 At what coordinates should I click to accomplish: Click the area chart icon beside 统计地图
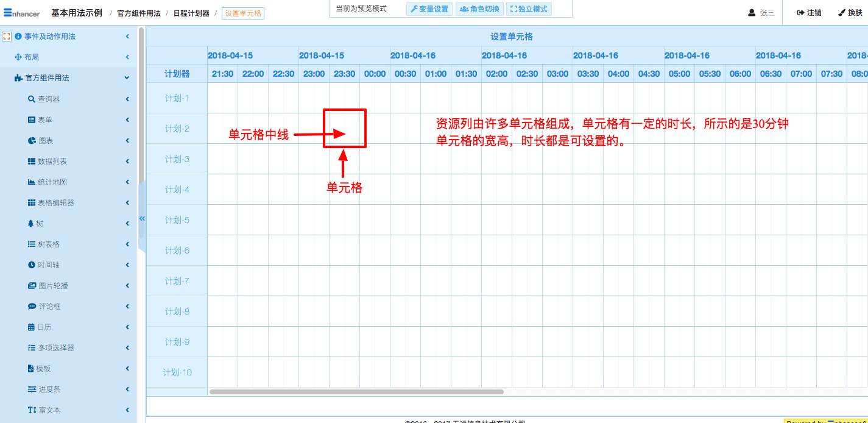[32, 182]
